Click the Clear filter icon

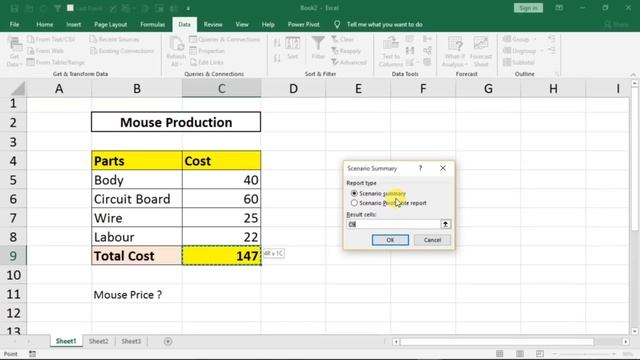click(335, 39)
